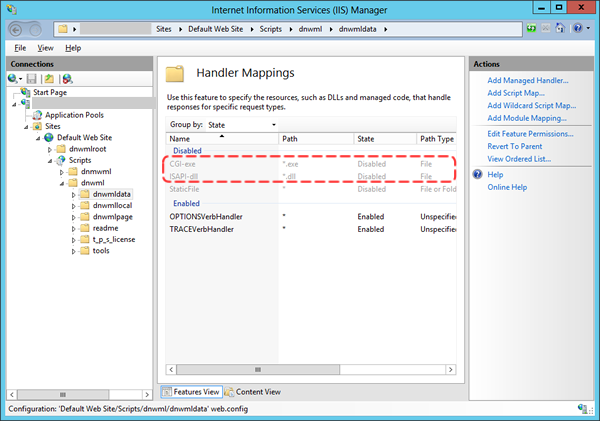
Task: Click the folder icon in address bar
Action: [63, 29]
